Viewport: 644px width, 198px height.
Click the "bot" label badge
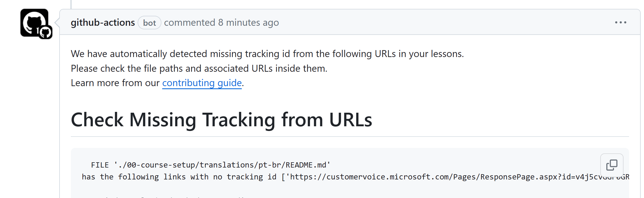tap(149, 23)
